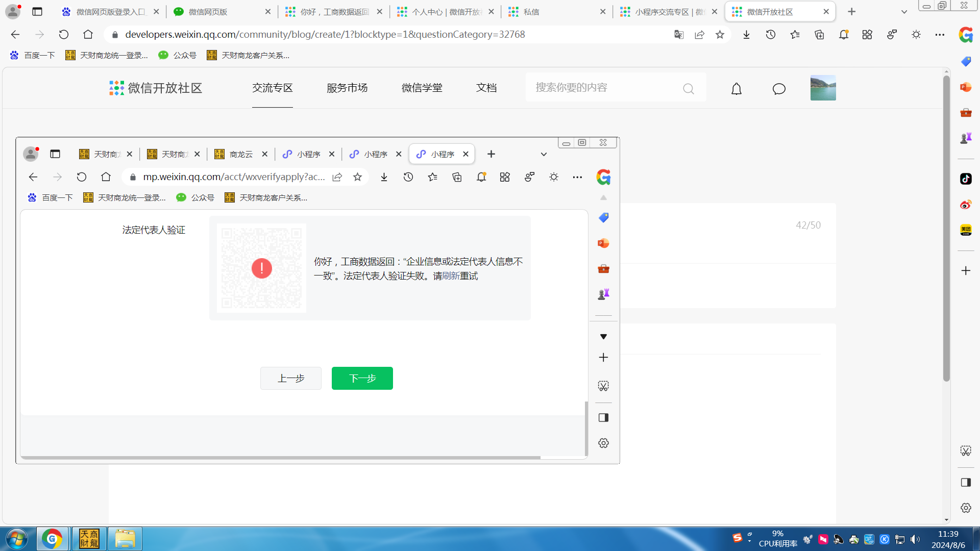
Task: Expand the tab search chevron in inner window
Action: (x=544, y=154)
